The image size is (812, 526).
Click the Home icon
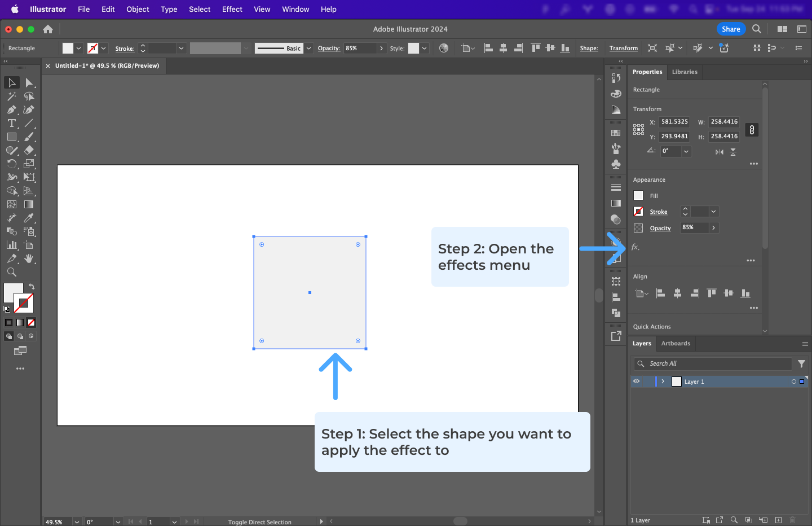(x=48, y=29)
